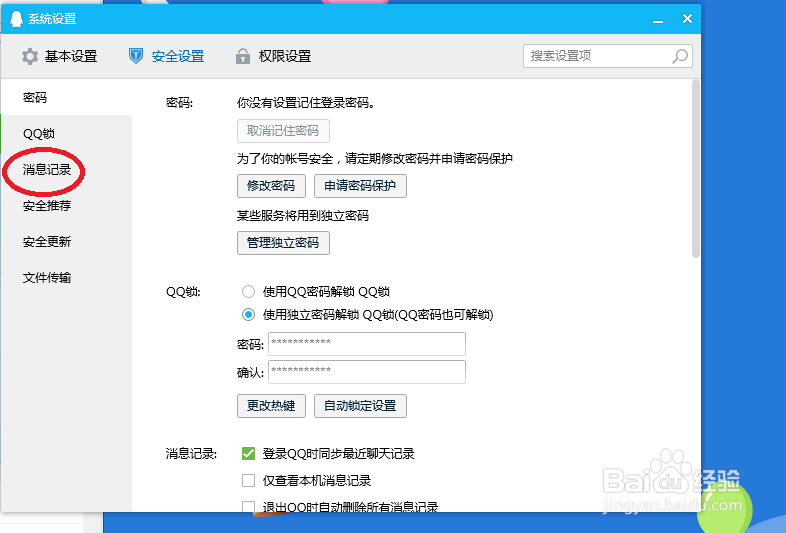
Task: Close the 系统设置 window
Action: coord(687,19)
